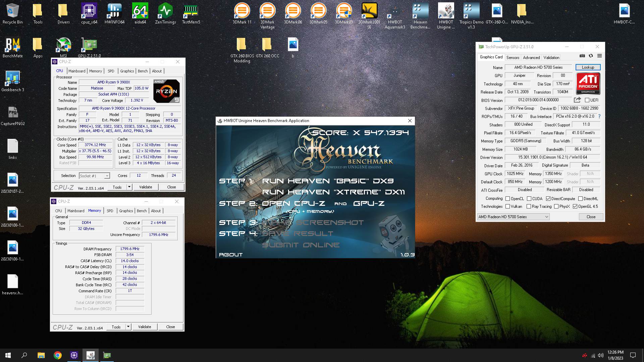The image size is (644, 362).
Task: Click Close button in GPU-Z window
Action: click(x=591, y=217)
